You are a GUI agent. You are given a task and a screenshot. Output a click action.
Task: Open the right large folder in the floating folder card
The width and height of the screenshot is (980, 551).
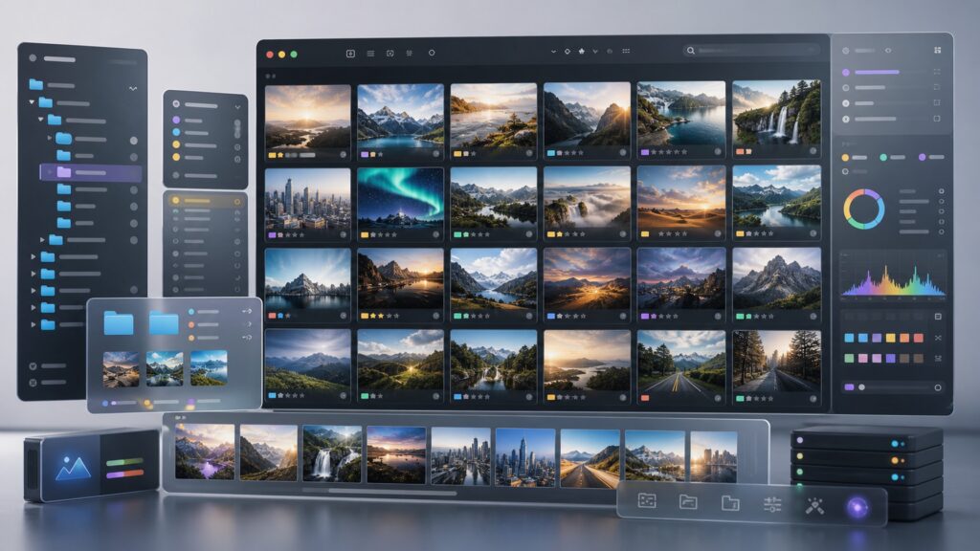(x=164, y=323)
